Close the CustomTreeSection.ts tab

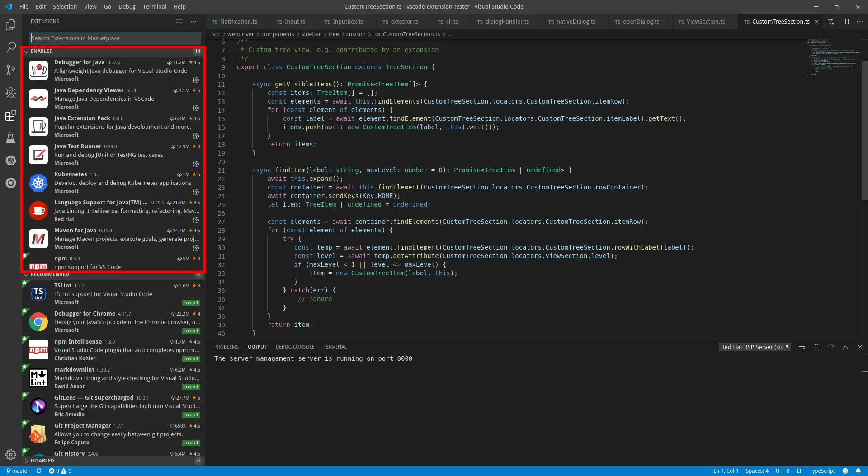click(816, 22)
